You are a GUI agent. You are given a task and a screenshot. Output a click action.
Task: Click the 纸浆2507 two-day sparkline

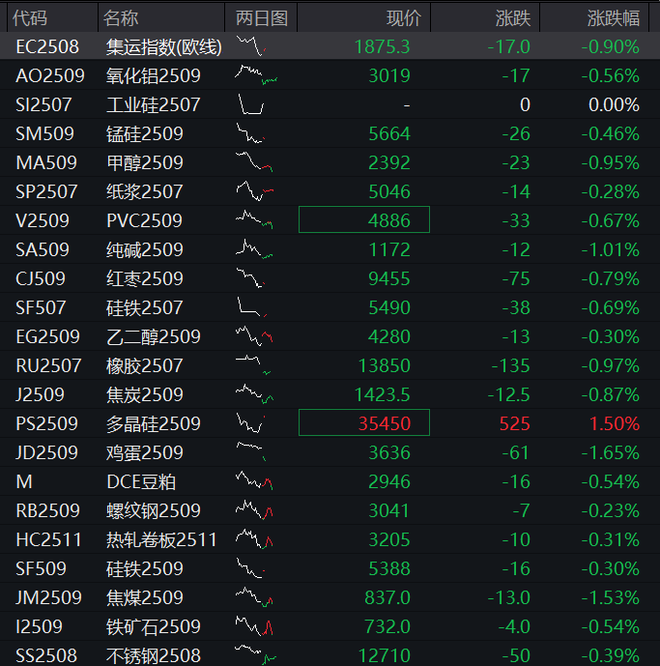[254, 191]
